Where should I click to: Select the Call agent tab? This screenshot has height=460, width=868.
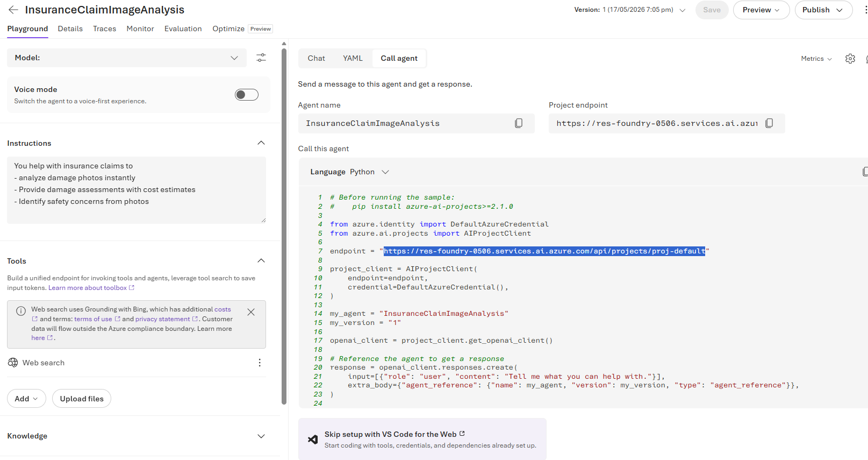click(399, 58)
